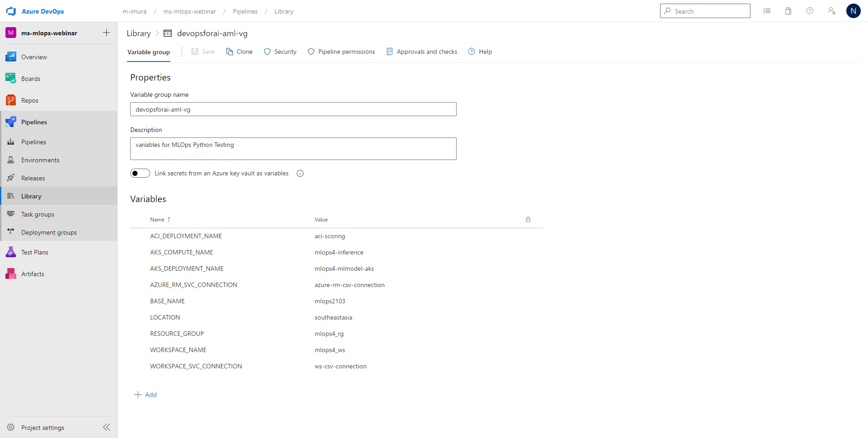Open the work items list icon in header

coord(767,11)
